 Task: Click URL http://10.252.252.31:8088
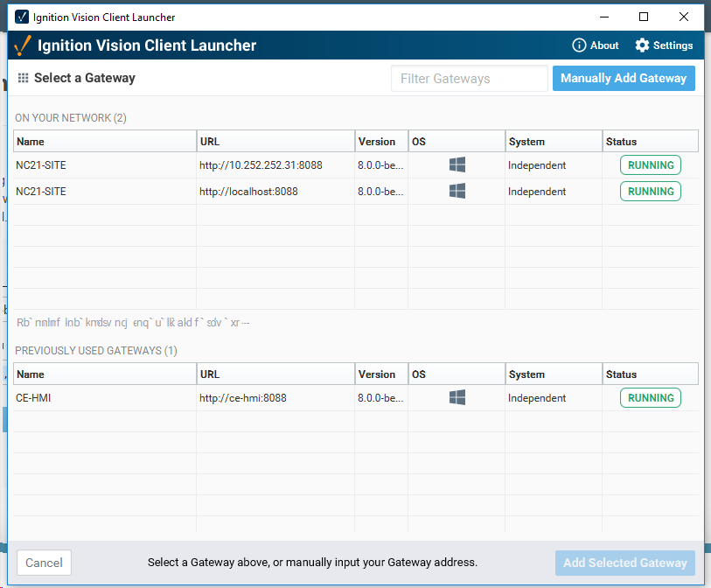261,165
